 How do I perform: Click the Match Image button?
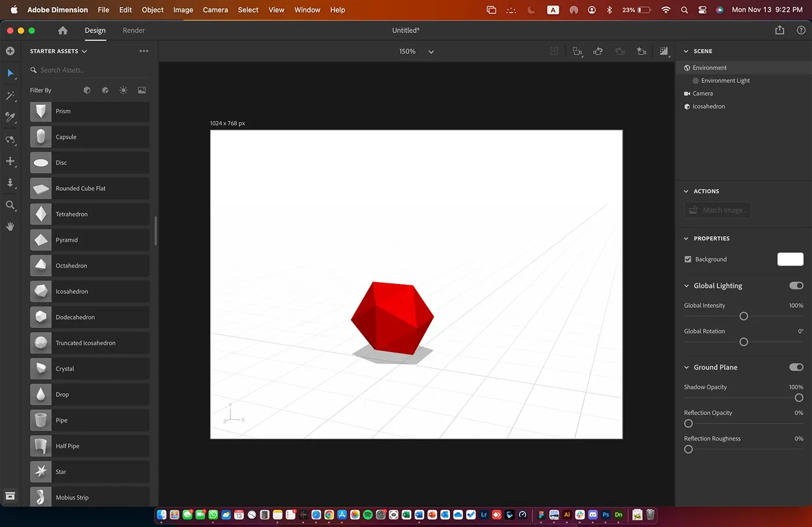tap(717, 210)
